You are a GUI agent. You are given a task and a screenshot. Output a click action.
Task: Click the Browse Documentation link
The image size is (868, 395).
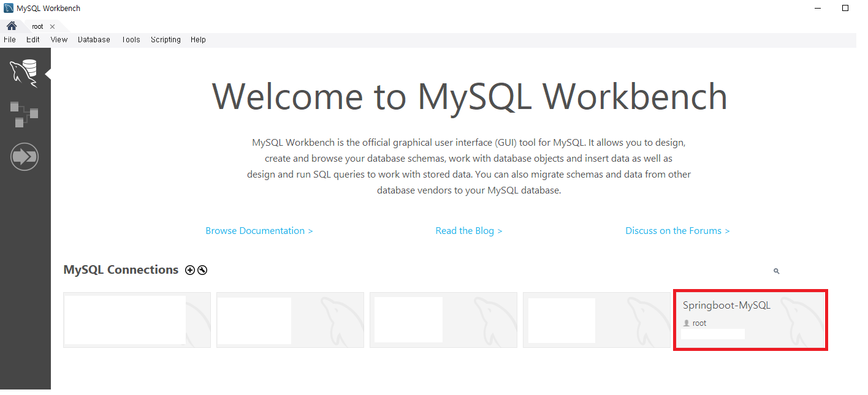[259, 231]
